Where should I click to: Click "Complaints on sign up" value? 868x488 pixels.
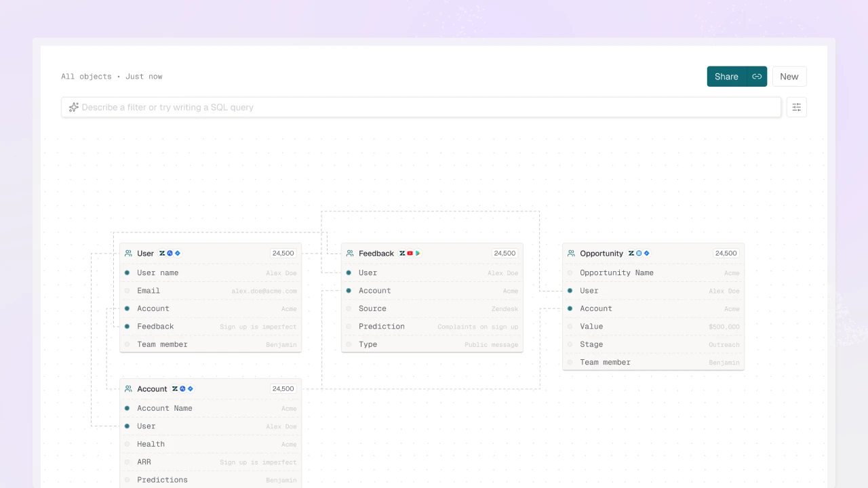[x=477, y=327]
